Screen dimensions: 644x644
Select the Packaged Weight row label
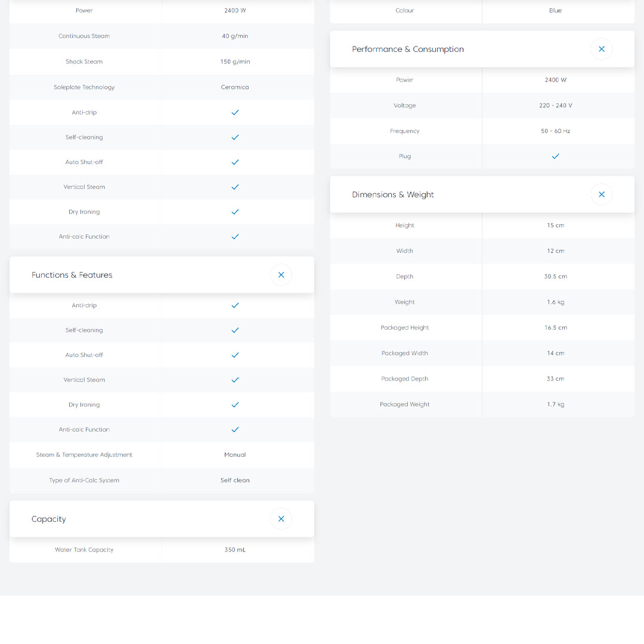pyautogui.click(x=404, y=404)
